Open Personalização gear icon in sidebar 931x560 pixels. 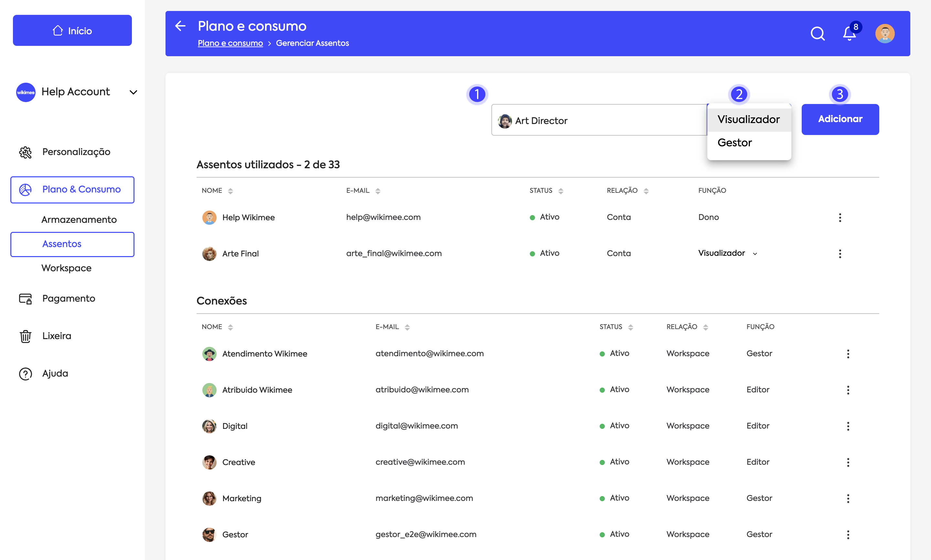pyautogui.click(x=25, y=152)
